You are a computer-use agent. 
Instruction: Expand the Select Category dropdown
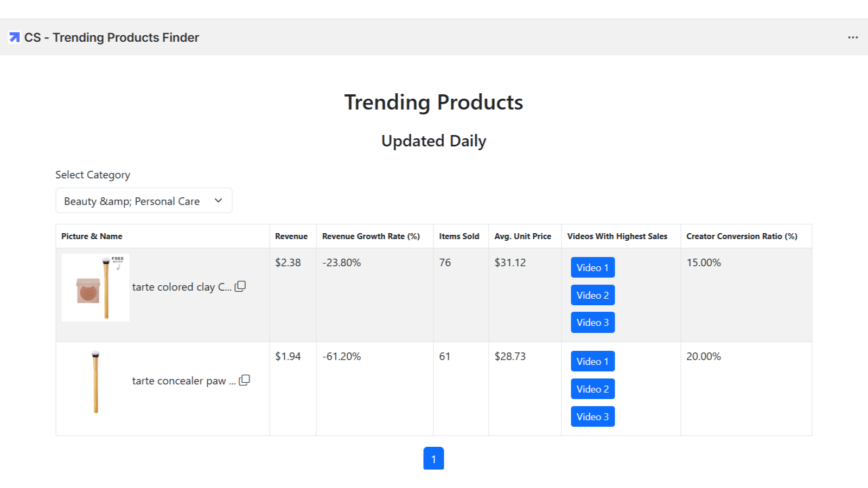144,201
